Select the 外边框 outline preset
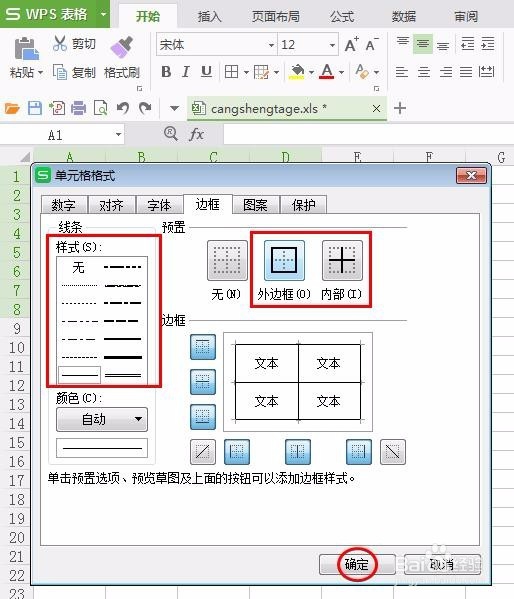 tap(284, 260)
